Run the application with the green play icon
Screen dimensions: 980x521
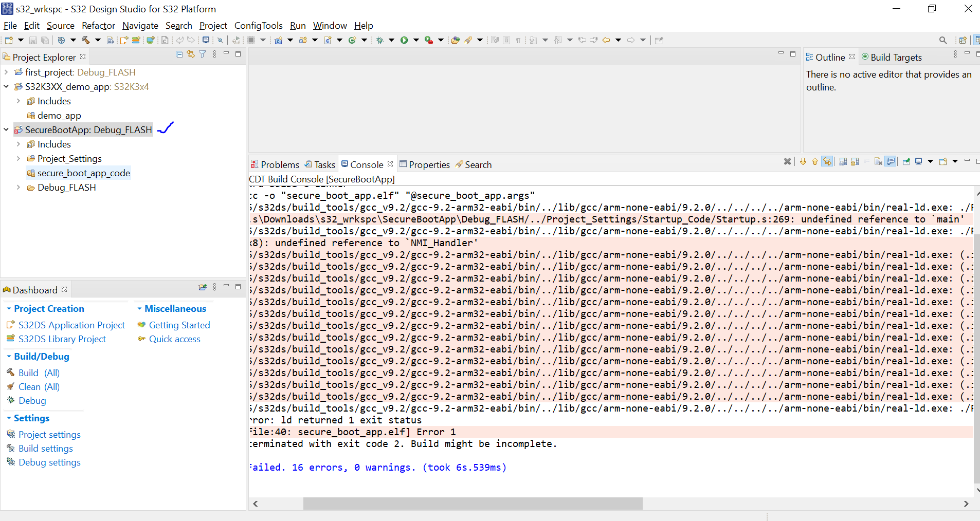pos(404,40)
